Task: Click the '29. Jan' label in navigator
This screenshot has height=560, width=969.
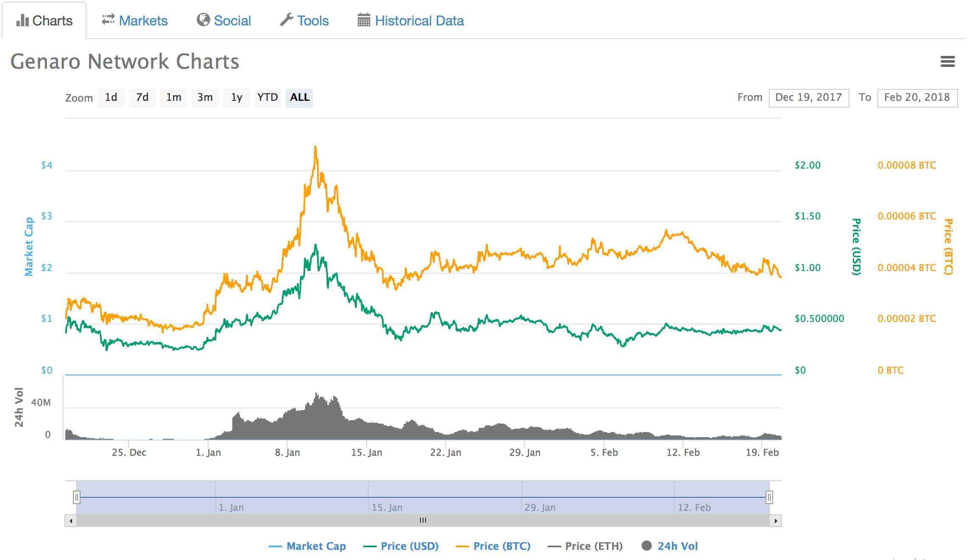Action: coord(540,507)
